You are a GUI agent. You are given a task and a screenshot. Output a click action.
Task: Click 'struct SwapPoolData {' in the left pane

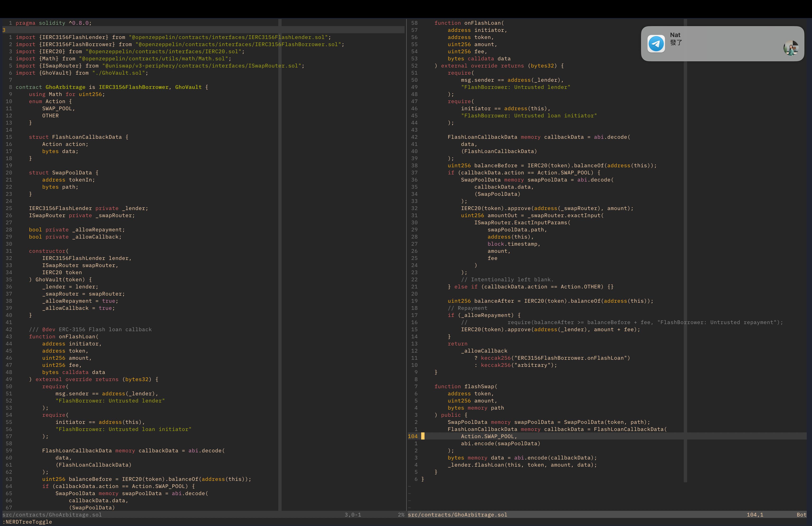coord(63,173)
